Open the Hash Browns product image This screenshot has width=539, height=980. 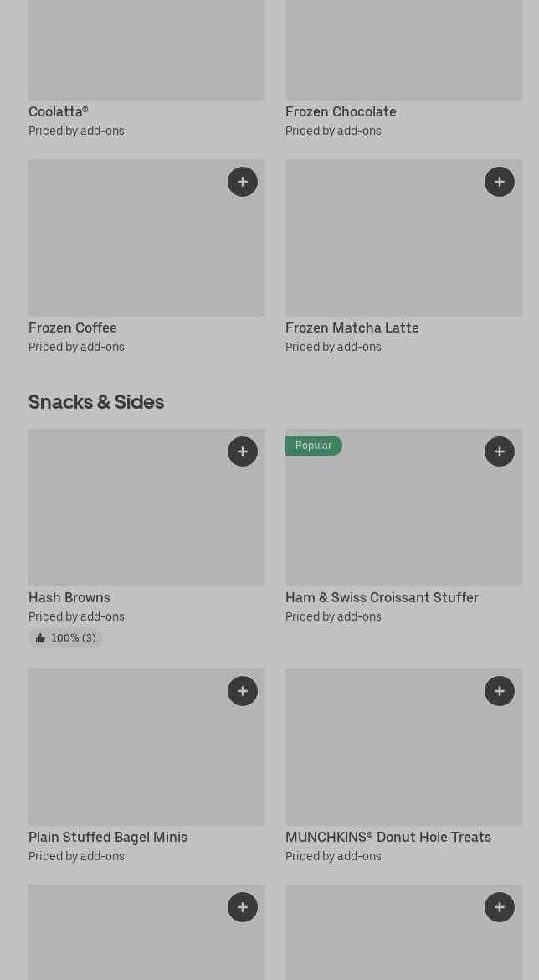pos(126,515)
